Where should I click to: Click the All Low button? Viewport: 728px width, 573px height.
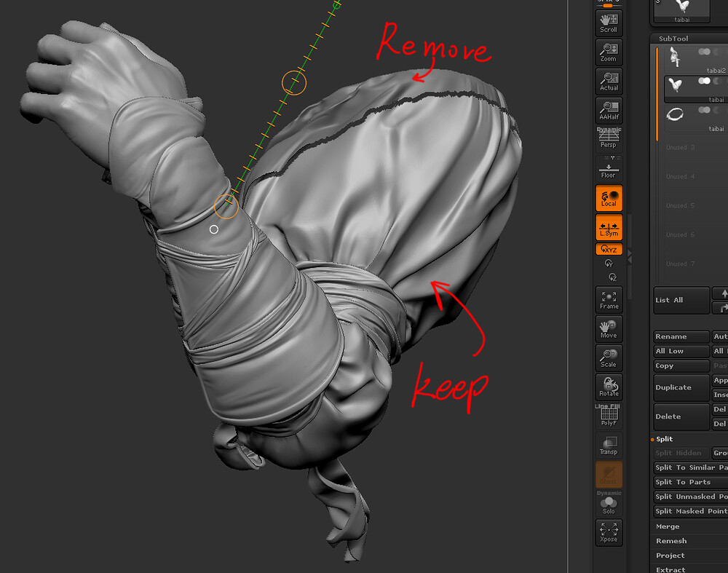681,351
